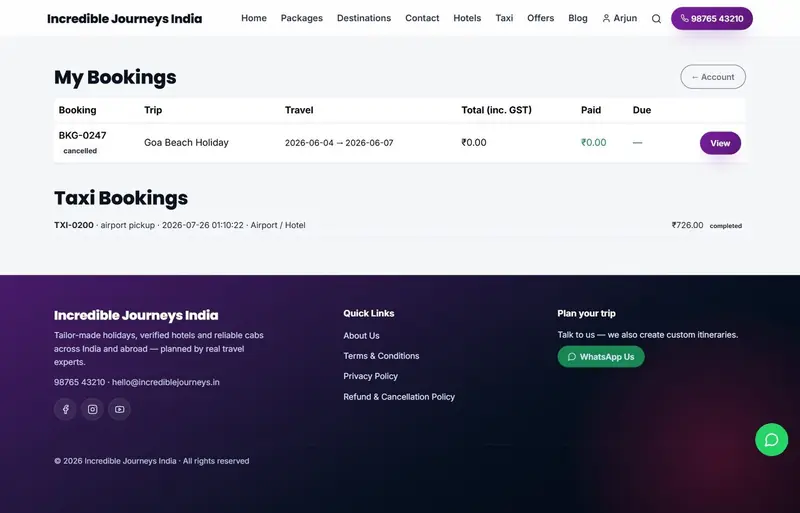The image size is (800, 513).
Task: Open the Packages nav item
Action: (302, 18)
